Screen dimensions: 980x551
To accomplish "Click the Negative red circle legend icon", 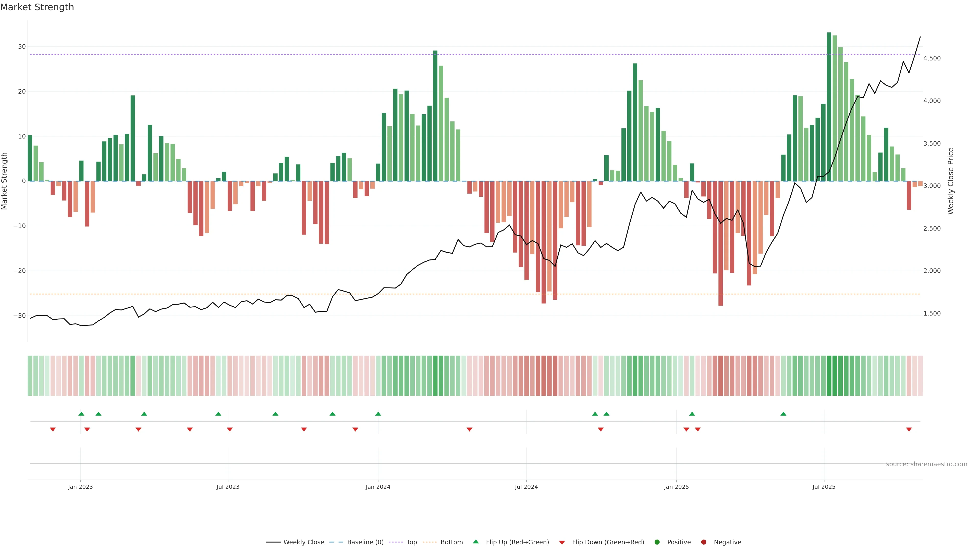I will click(x=703, y=542).
